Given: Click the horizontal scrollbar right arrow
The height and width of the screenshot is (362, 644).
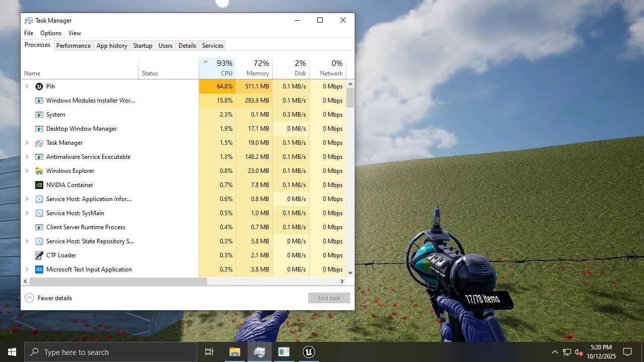Looking at the screenshot, I should 342,282.
